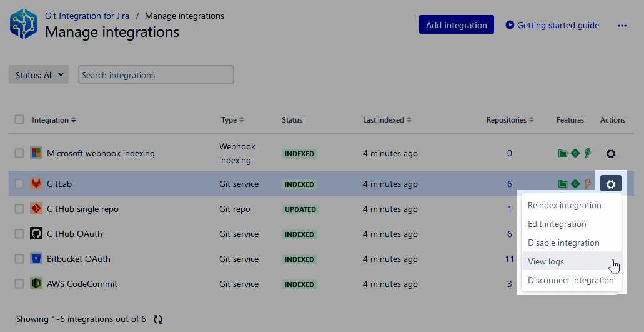This screenshot has width=644, height=332.
Task: Choose View logs from the actions menu
Action: (546, 261)
